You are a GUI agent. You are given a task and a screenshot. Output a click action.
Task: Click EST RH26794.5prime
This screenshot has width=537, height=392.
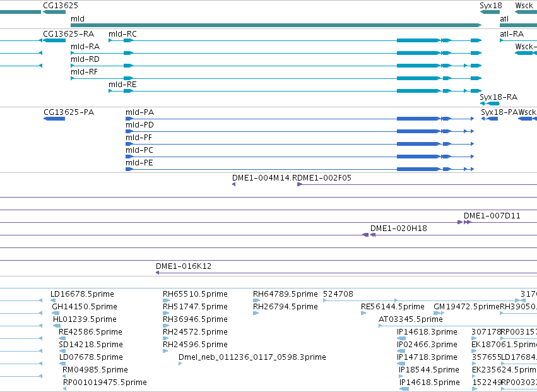click(x=286, y=307)
